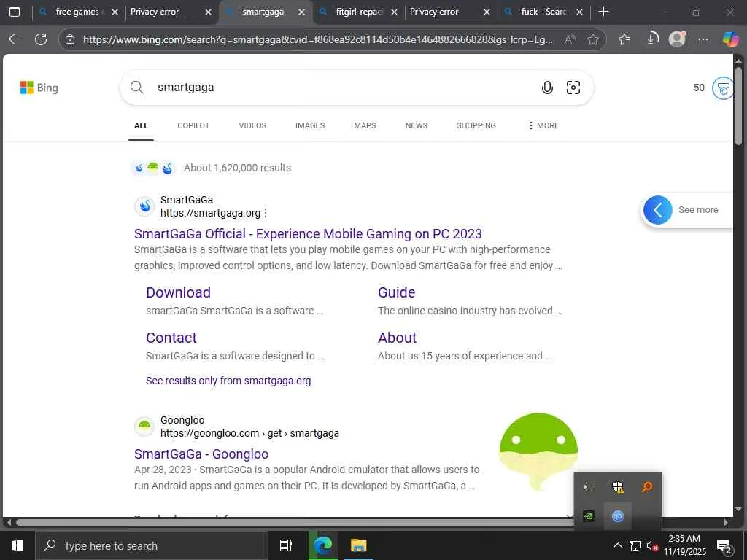Open the profile avatar icon
Viewport: 747px width, 560px height.
tap(677, 39)
